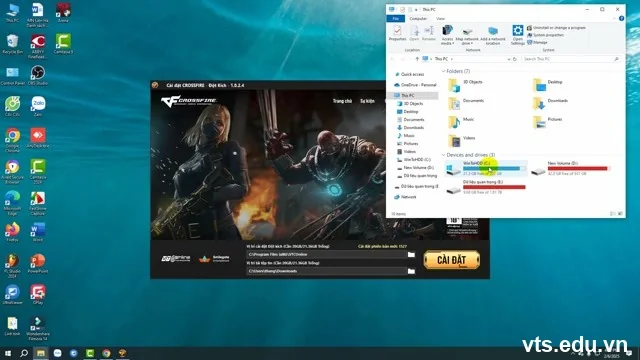The height and width of the screenshot is (360, 640).
Task: Open the Pictures folder tile
Action: pyautogui.click(x=547, y=122)
